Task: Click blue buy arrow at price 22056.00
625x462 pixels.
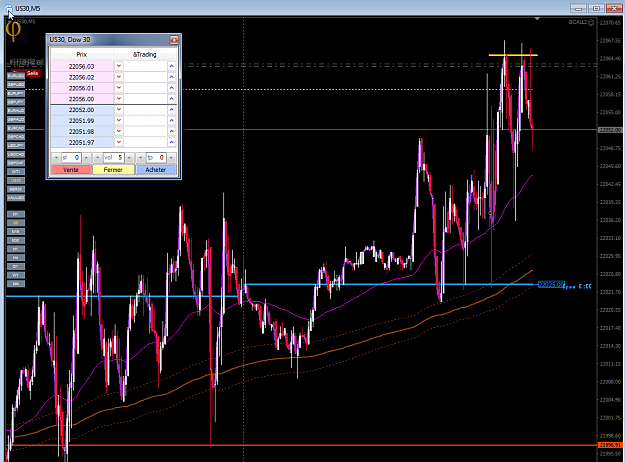Action: (171, 98)
